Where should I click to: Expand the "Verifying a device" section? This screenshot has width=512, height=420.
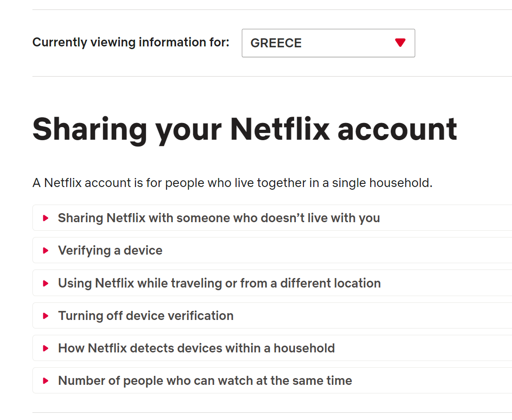pos(272,251)
